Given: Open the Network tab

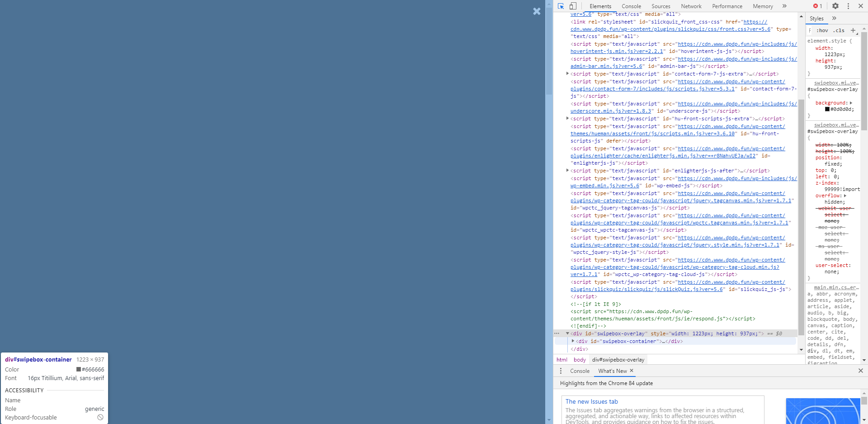Looking at the screenshot, I should 691,6.
